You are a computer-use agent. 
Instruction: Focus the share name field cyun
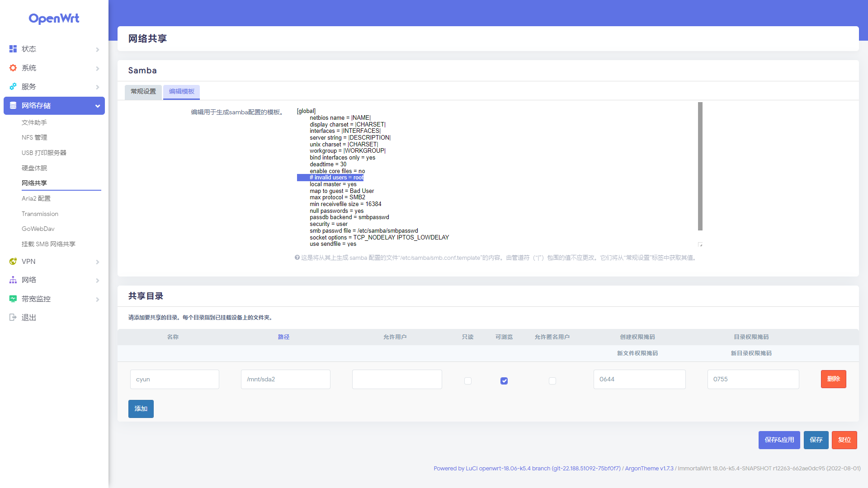(x=175, y=380)
